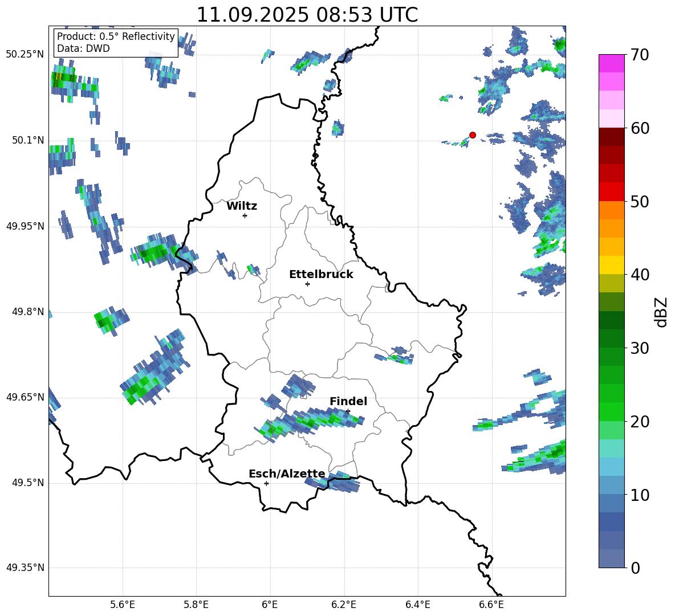
Task: Click the 50 colorbar tick label
Action: [640, 202]
